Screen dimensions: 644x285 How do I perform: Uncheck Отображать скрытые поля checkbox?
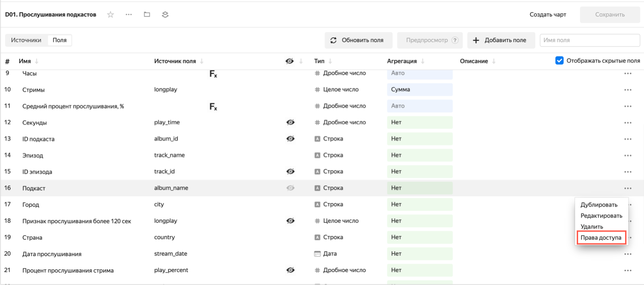pos(559,60)
